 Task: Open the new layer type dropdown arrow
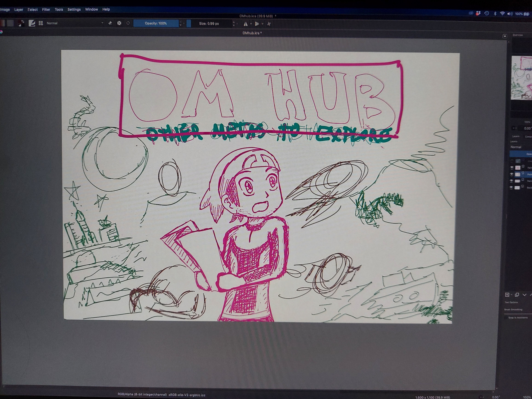coord(511,295)
